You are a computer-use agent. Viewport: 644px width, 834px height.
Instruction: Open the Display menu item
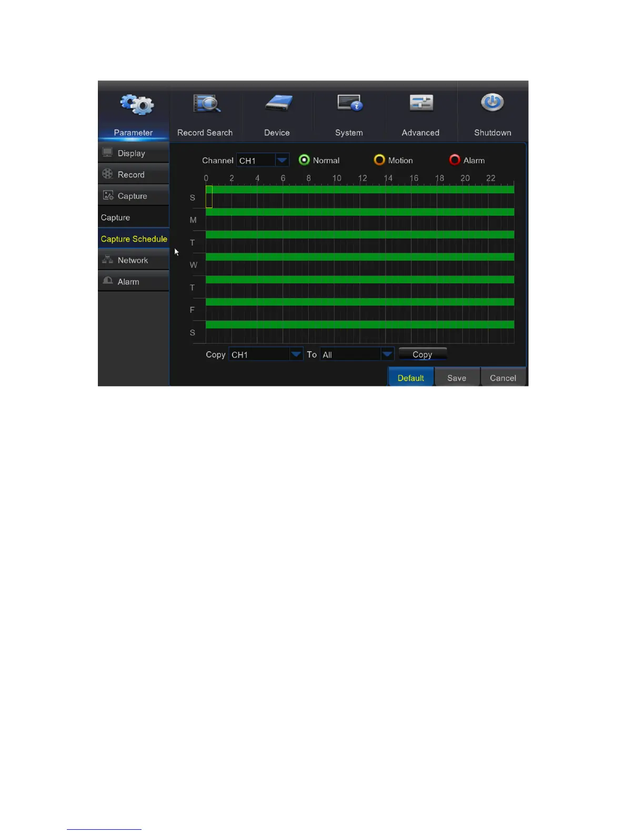(x=134, y=153)
